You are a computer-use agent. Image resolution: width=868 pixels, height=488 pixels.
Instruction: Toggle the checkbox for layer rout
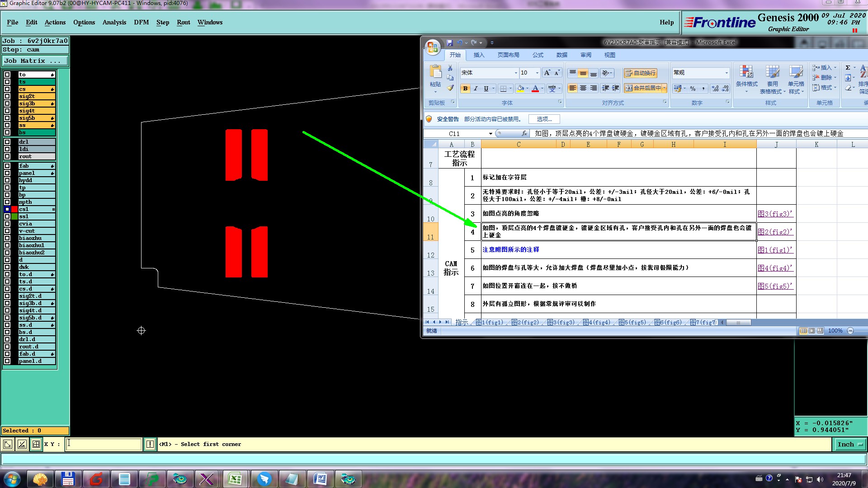point(7,156)
